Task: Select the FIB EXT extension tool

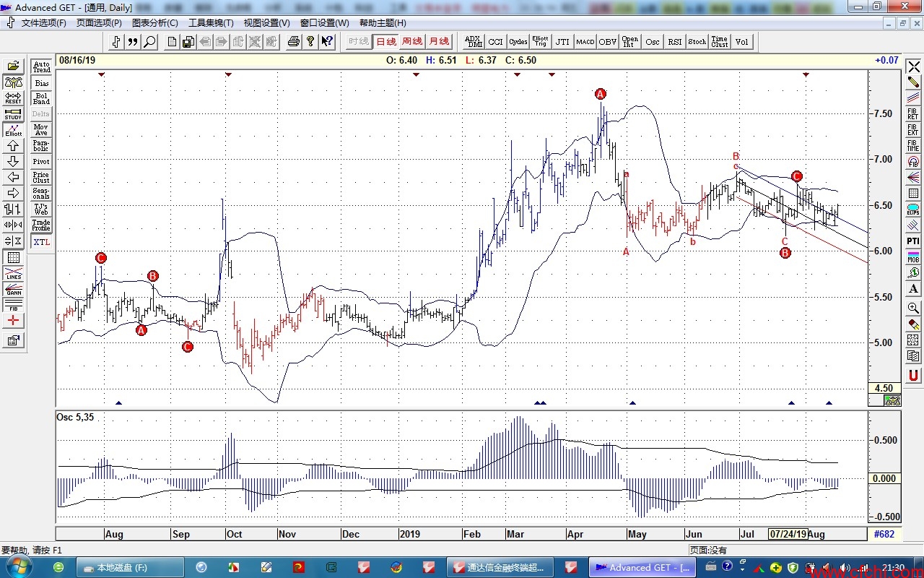Action: [914, 130]
